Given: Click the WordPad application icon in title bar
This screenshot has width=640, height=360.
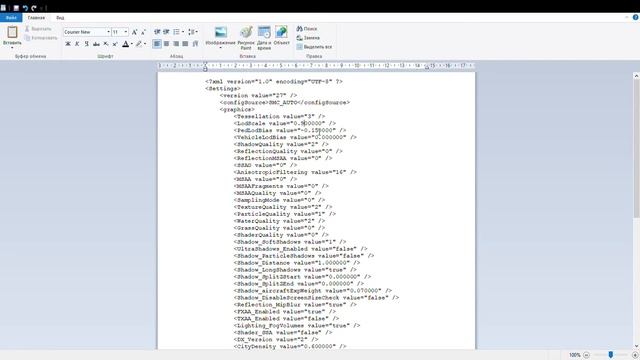Looking at the screenshot, I should pyautogui.click(x=3, y=8).
